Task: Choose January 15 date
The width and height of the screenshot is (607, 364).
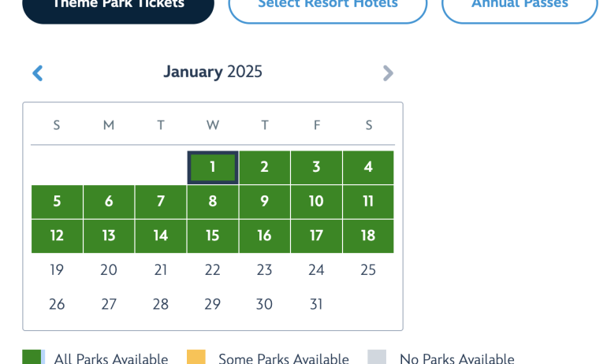Action: point(213,236)
